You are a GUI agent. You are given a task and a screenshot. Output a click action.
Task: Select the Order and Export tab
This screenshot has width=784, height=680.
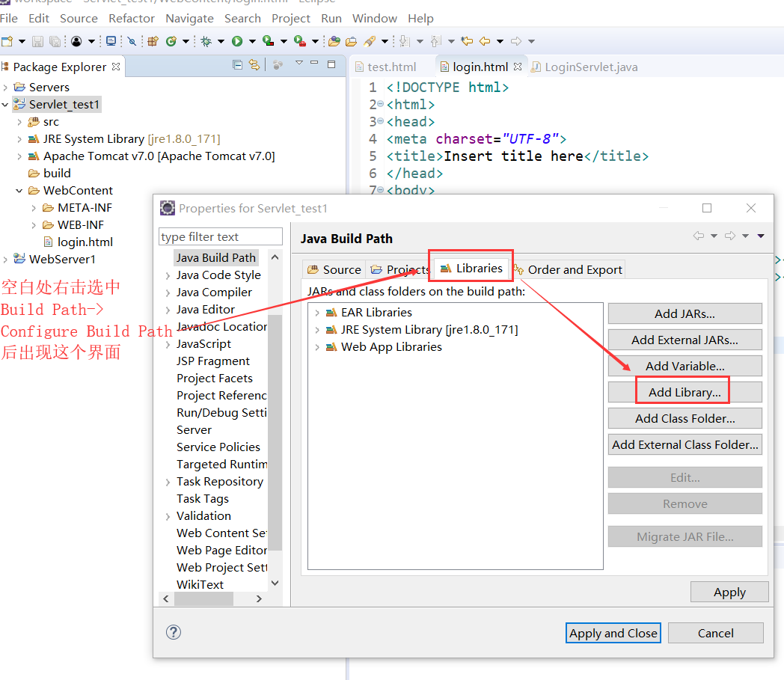pos(568,269)
